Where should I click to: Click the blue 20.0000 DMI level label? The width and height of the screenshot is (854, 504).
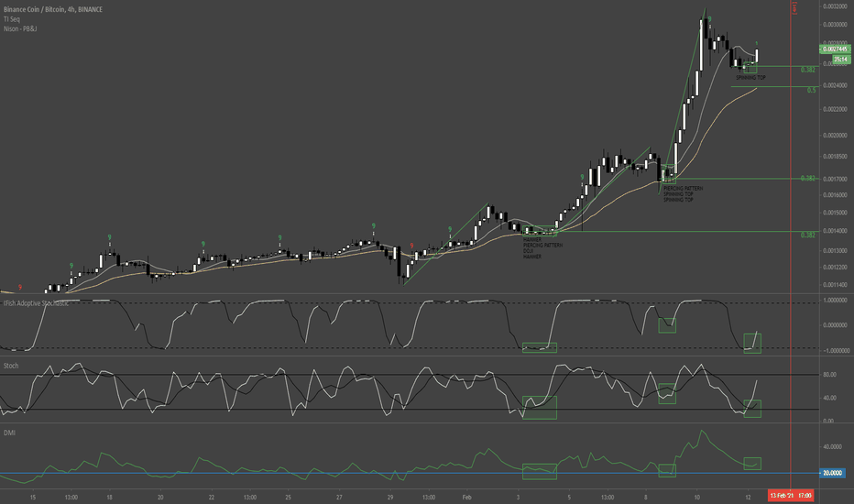[832, 473]
